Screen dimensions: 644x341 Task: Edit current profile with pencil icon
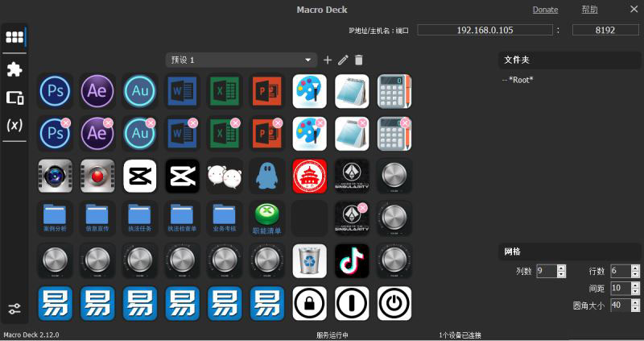[x=344, y=60]
